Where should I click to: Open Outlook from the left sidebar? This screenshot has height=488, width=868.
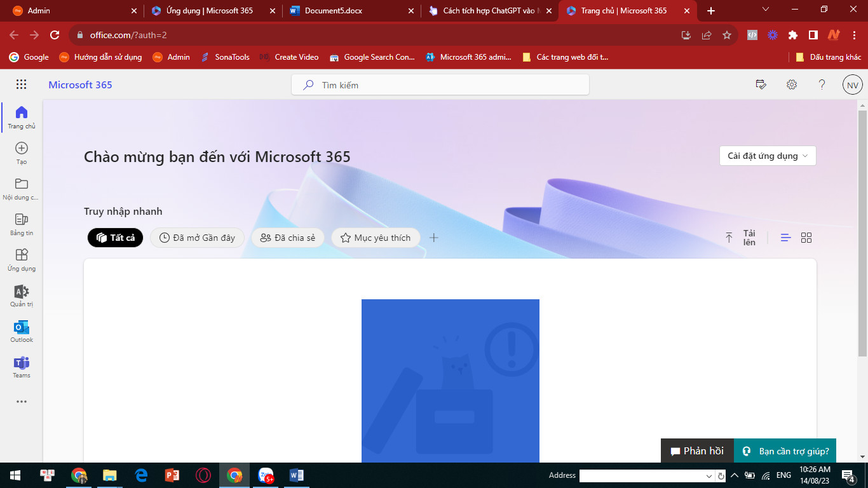(x=21, y=331)
